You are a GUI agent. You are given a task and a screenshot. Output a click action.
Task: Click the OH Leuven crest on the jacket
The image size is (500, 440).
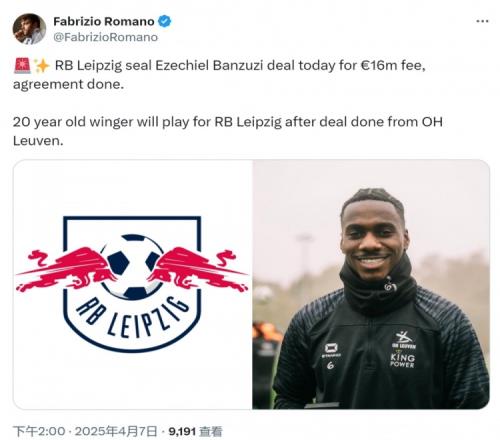[404, 340]
